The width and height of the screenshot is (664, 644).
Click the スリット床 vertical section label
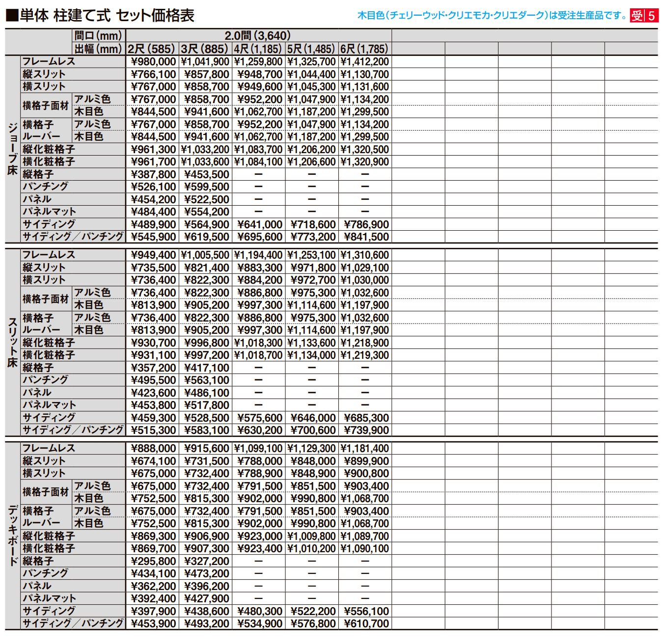click(x=13, y=343)
